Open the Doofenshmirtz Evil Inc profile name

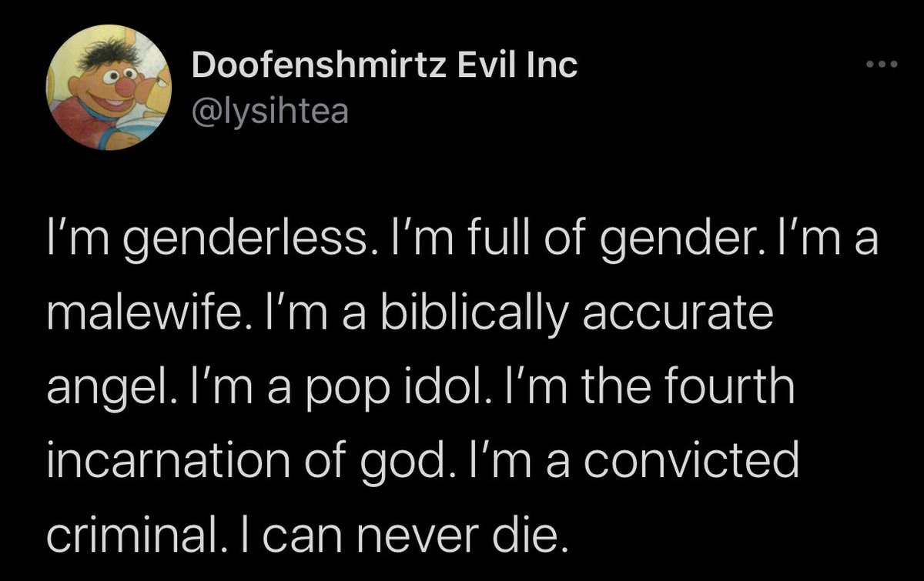[383, 67]
